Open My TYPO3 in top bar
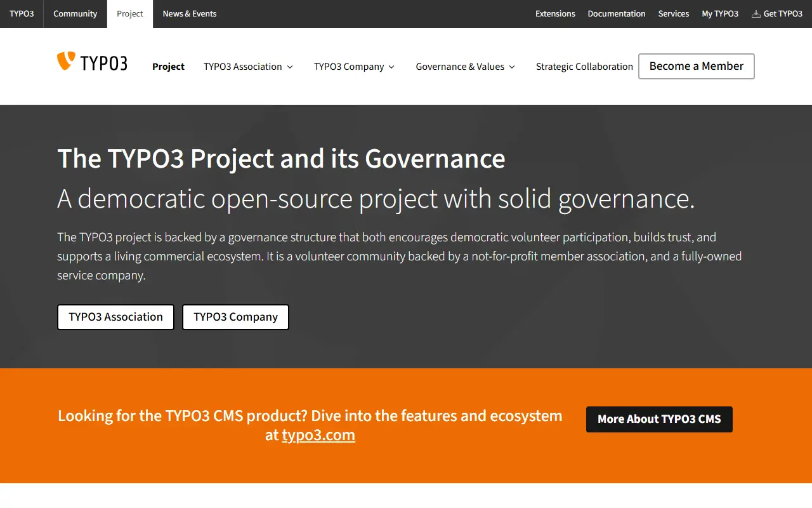 pos(720,14)
